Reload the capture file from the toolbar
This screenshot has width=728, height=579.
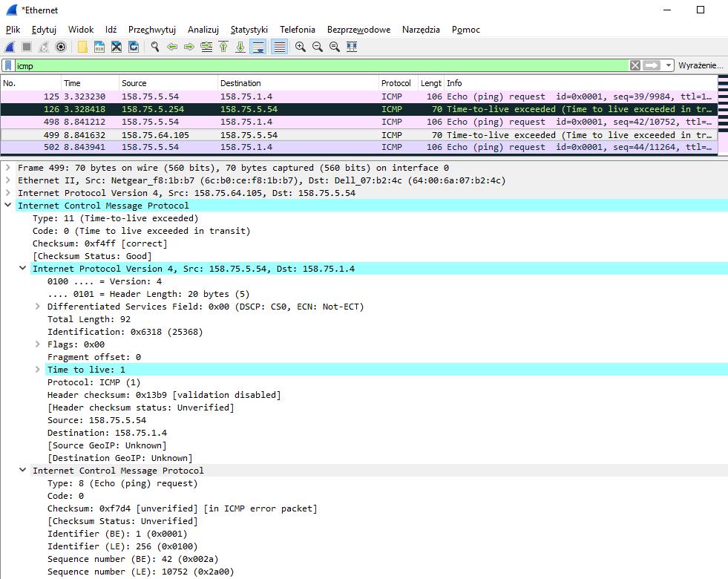click(x=134, y=47)
